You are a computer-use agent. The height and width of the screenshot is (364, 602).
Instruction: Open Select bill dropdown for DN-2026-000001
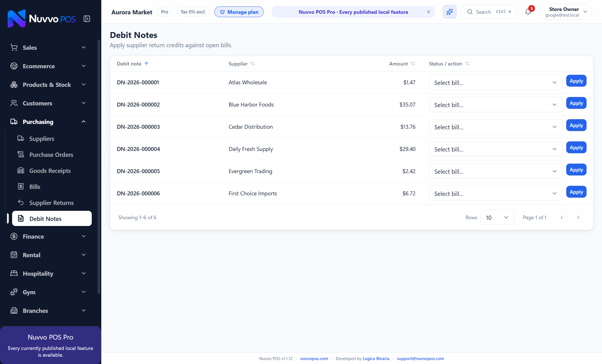tap(495, 82)
